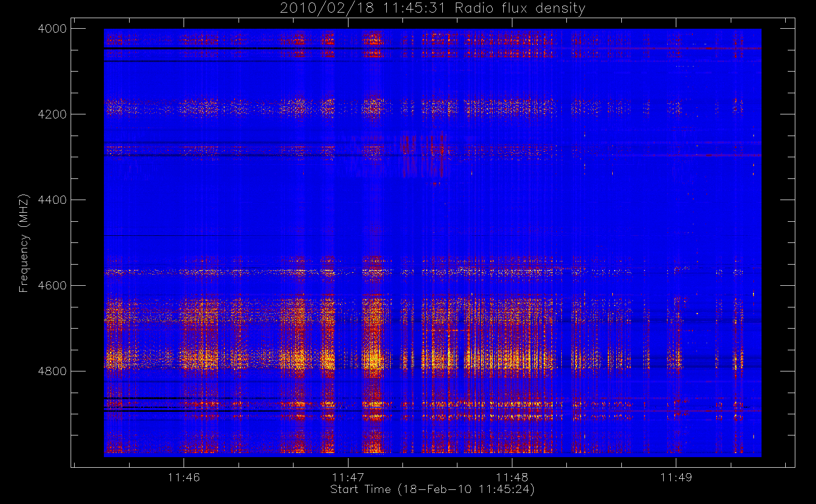Select the 4600 frequency tick label
Viewport: 816px width, 504px height.
pyautogui.click(x=52, y=286)
